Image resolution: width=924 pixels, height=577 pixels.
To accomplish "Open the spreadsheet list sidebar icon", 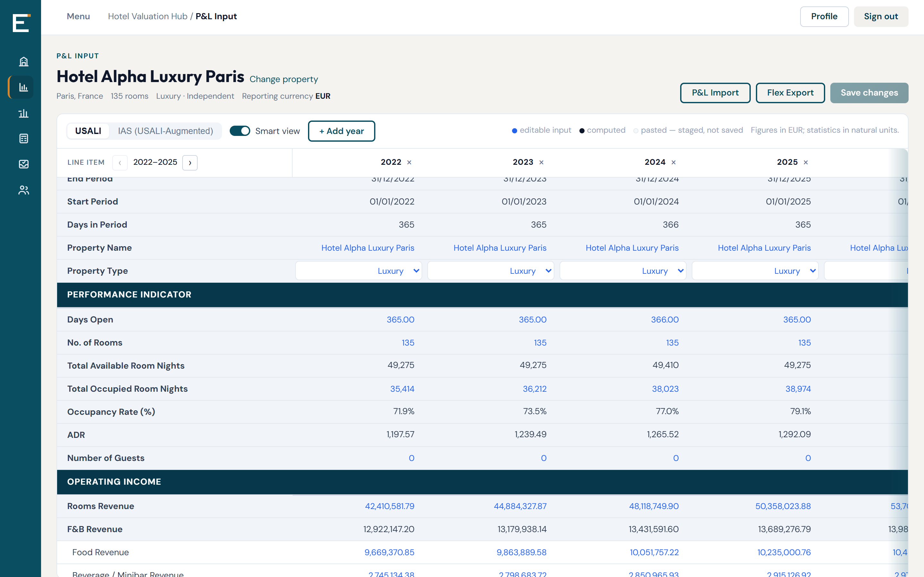I will (x=24, y=138).
